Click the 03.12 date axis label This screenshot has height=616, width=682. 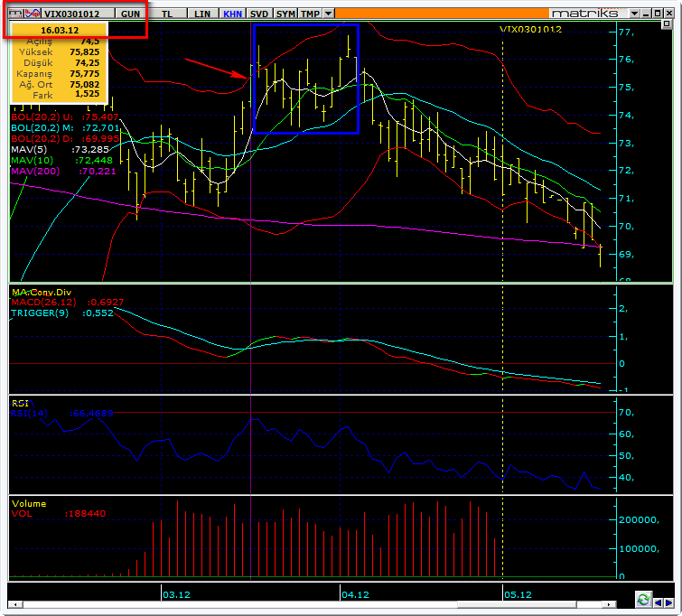tap(176, 594)
